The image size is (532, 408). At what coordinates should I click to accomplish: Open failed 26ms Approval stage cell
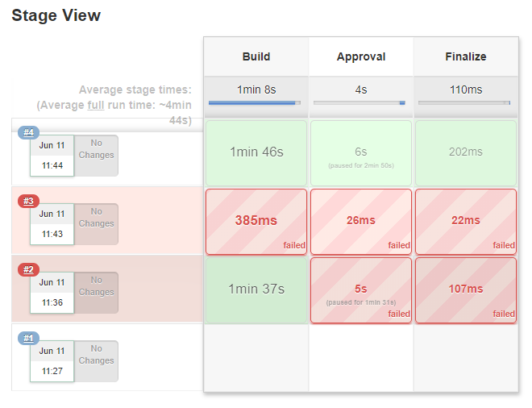coord(361,220)
